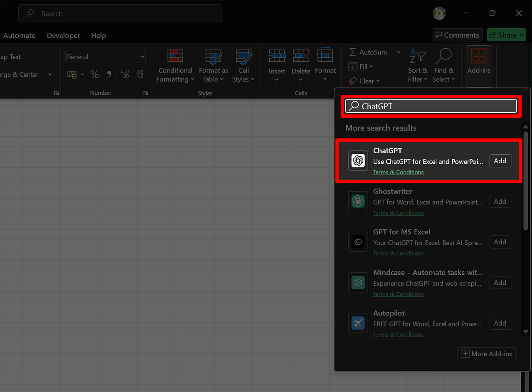Click the Format cells icon in Cells group
Screen dimensions: 532x392
pos(325,56)
